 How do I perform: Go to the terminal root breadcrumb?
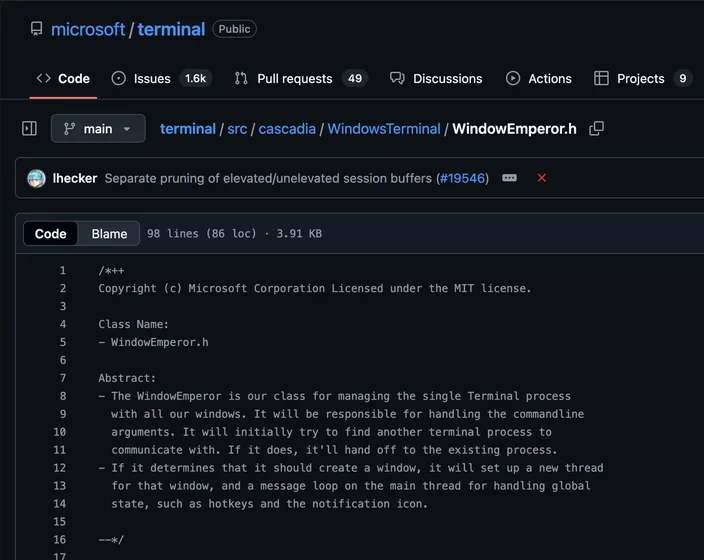coord(188,129)
